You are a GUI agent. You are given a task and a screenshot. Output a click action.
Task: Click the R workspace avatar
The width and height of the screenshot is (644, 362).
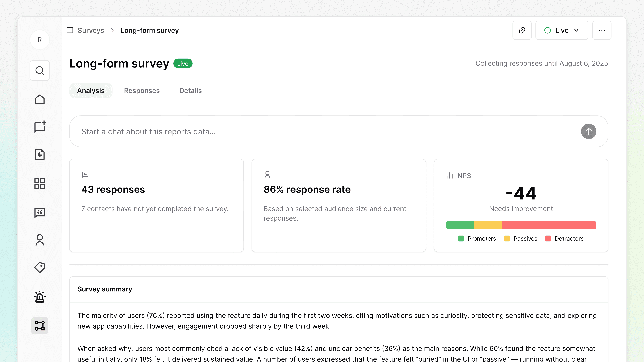[x=40, y=40]
